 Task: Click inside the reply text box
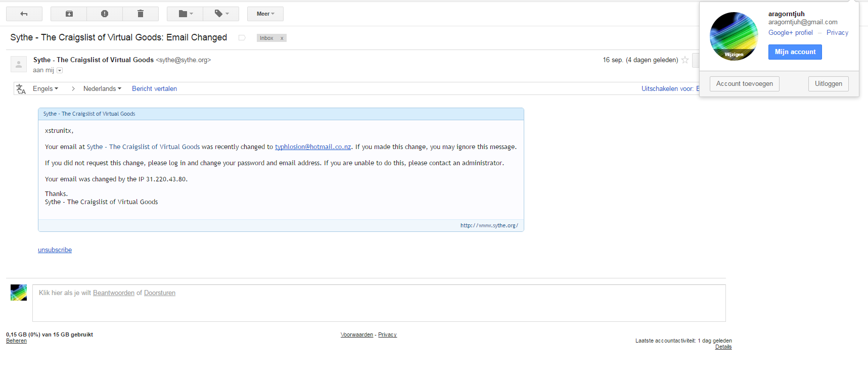[379, 303]
